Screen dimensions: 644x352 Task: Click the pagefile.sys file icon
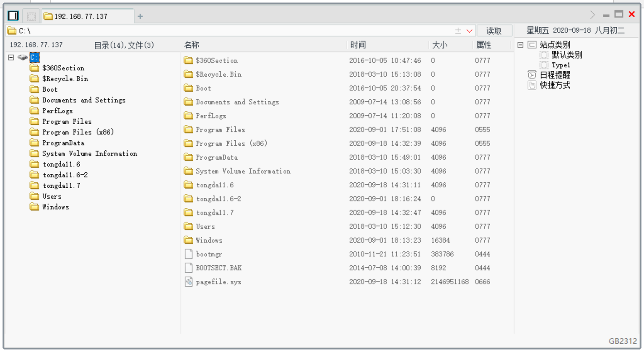[x=189, y=282]
